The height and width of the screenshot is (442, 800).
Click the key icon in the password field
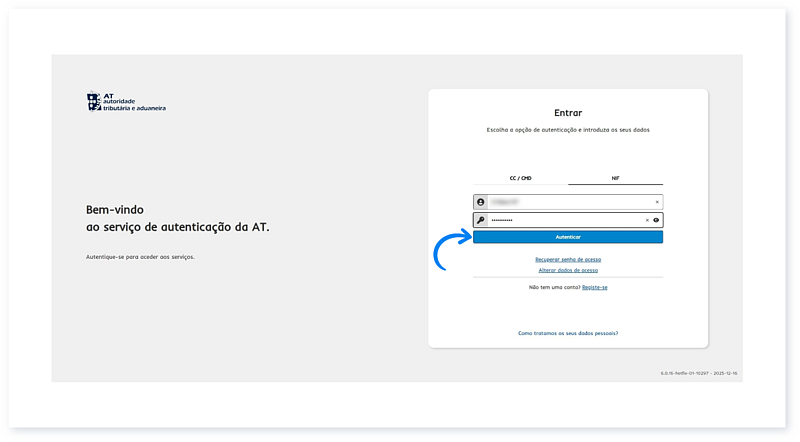click(480, 220)
